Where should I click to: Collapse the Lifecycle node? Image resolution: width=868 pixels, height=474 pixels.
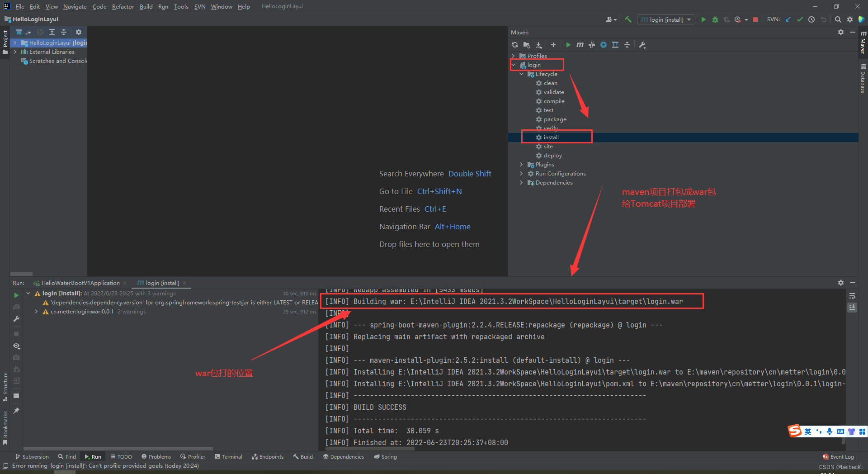[x=521, y=74]
